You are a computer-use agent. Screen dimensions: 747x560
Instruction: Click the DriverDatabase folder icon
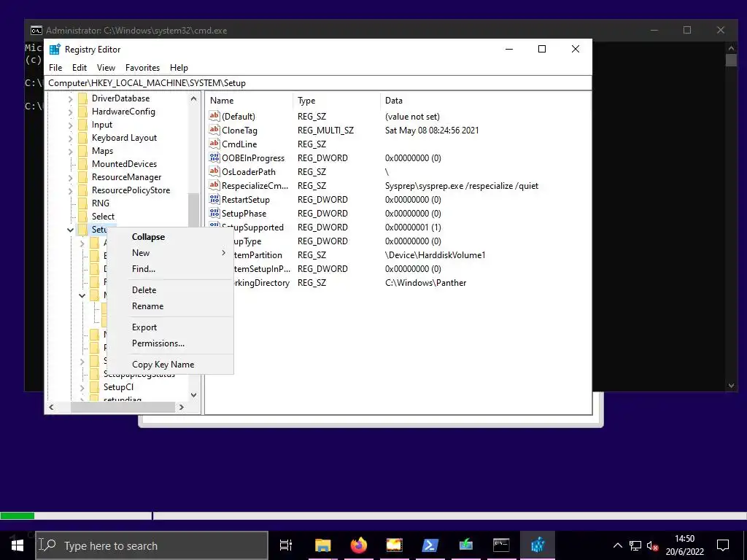(83, 98)
